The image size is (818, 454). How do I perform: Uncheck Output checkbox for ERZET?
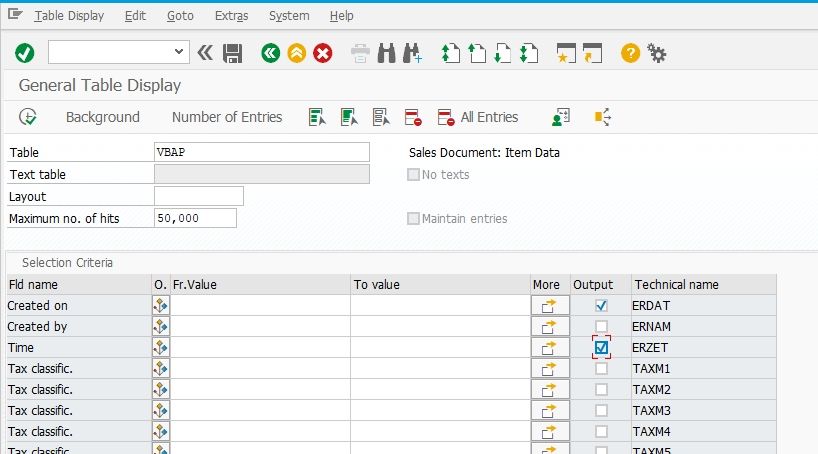[601, 347]
